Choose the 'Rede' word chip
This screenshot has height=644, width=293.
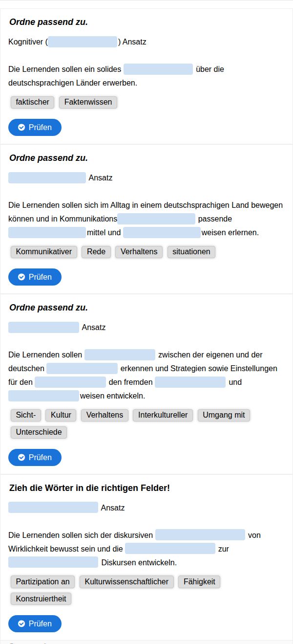tap(96, 252)
